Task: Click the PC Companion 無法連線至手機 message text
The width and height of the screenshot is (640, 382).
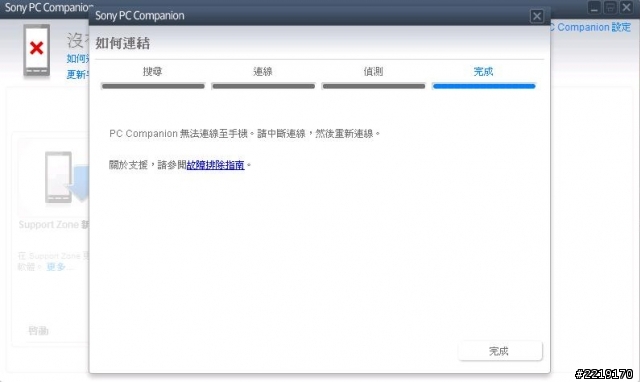Action: (244, 134)
